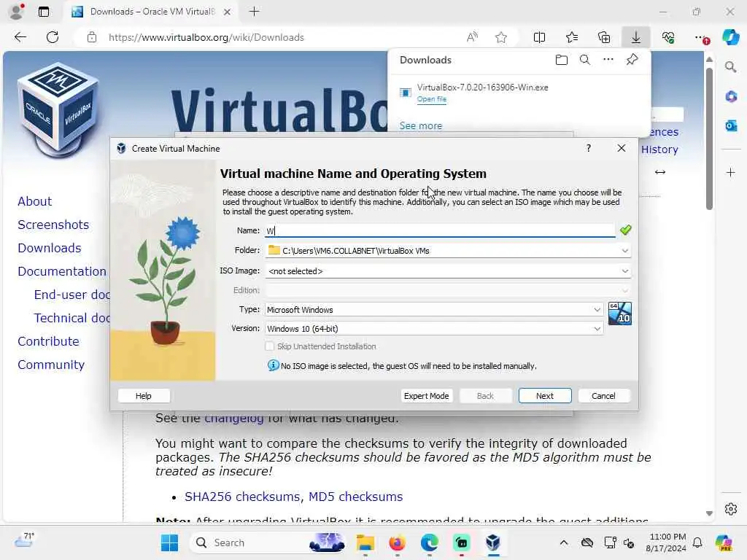
Task: Open Outlook icon in Edge sidebar
Action: point(731,125)
